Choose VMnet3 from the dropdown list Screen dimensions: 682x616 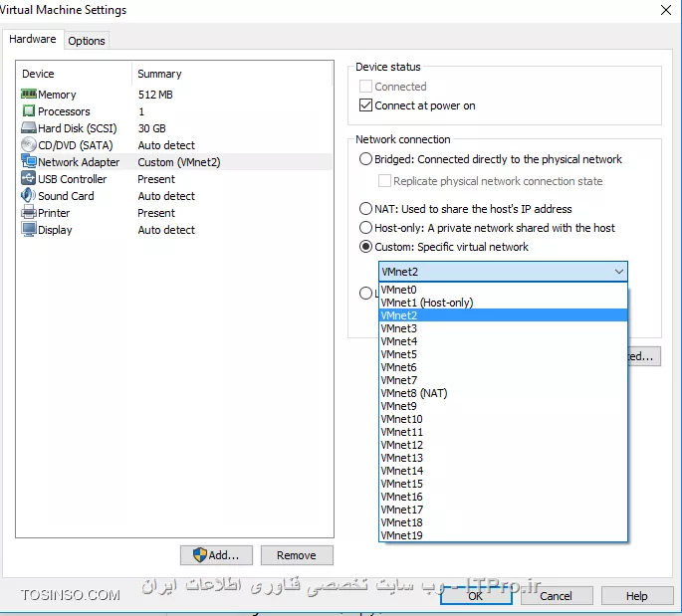(x=503, y=328)
